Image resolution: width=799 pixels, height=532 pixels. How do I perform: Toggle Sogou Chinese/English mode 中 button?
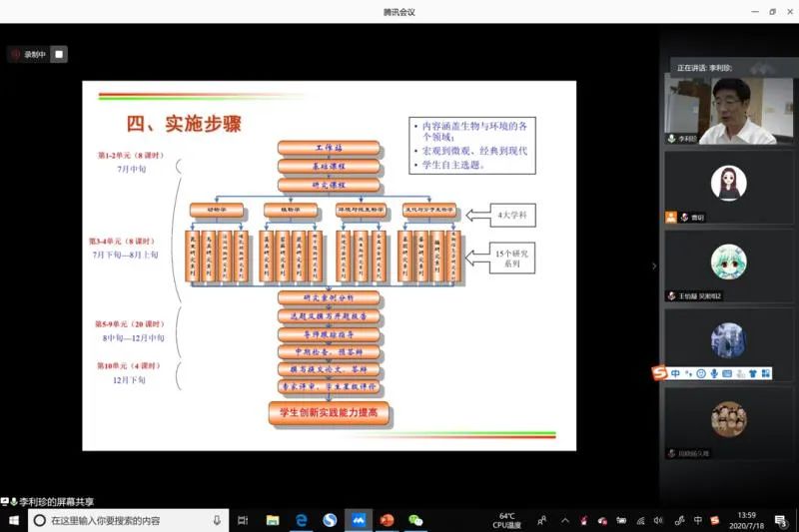(675, 373)
